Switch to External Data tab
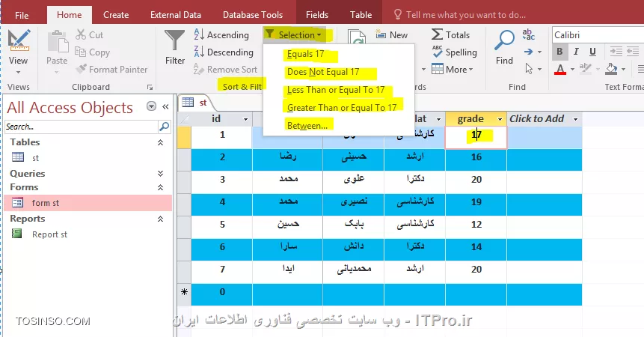This screenshot has width=644, height=337. tap(176, 15)
